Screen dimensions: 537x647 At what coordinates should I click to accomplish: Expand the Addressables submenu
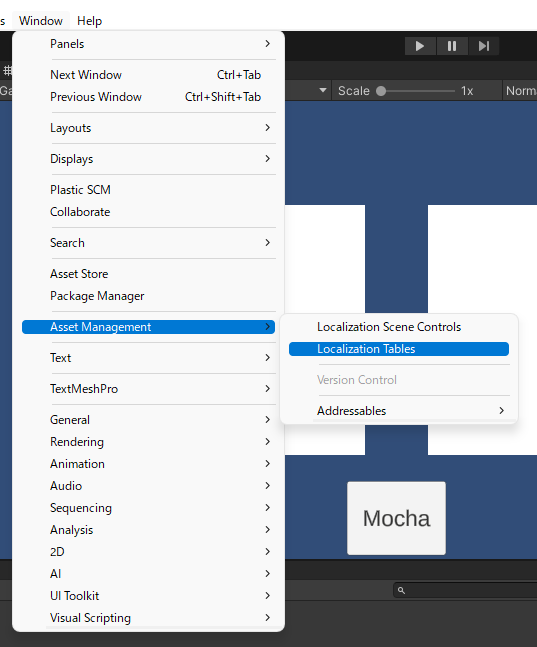[x=399, y=411]
